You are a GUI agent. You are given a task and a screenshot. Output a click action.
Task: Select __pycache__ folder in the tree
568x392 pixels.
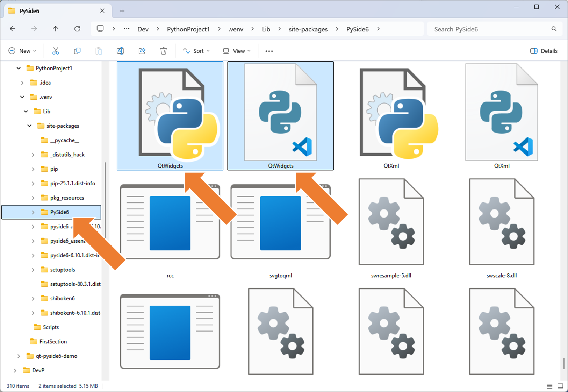[65, 140]
